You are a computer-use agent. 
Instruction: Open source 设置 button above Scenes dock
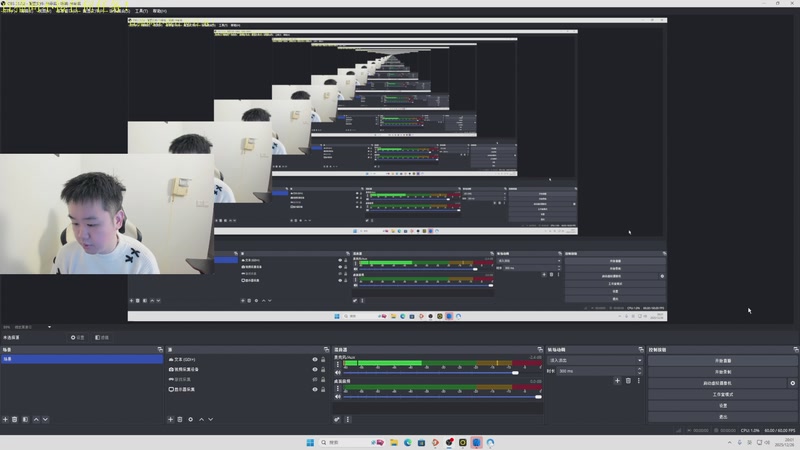(78, 338)
